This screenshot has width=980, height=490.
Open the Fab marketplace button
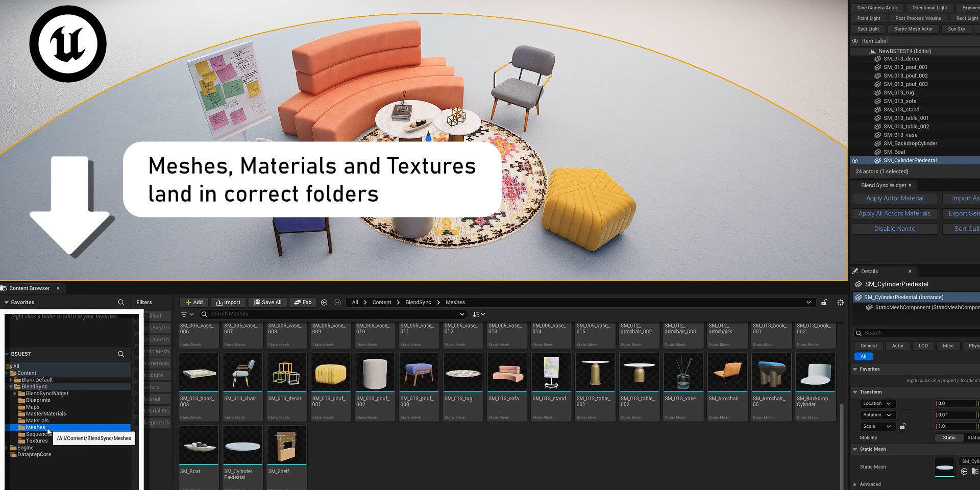[x=303, y=302]
